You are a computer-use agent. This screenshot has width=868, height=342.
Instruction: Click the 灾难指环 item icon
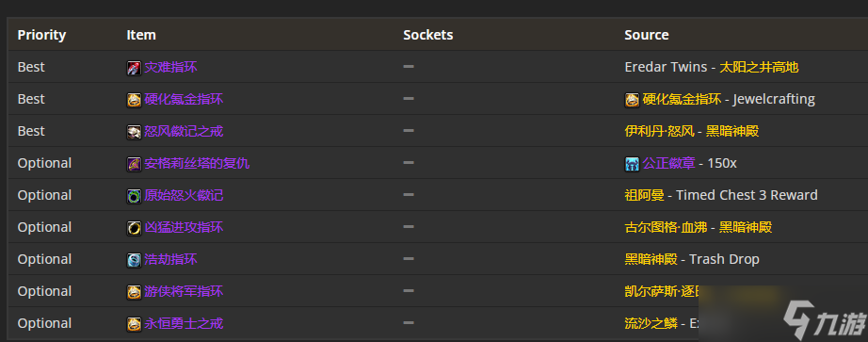pos(134,68)
